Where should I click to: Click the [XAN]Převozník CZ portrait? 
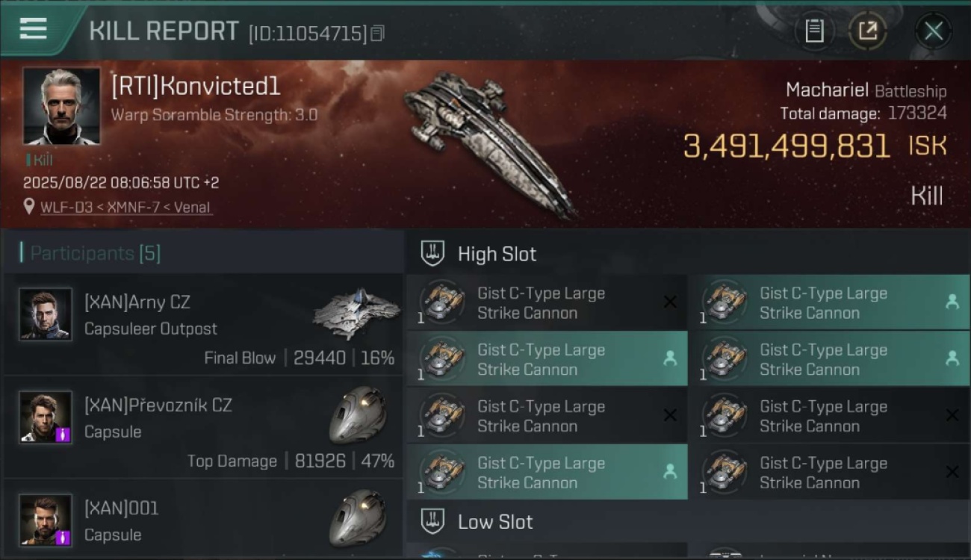pyautogui.click(x=46, y=417)
